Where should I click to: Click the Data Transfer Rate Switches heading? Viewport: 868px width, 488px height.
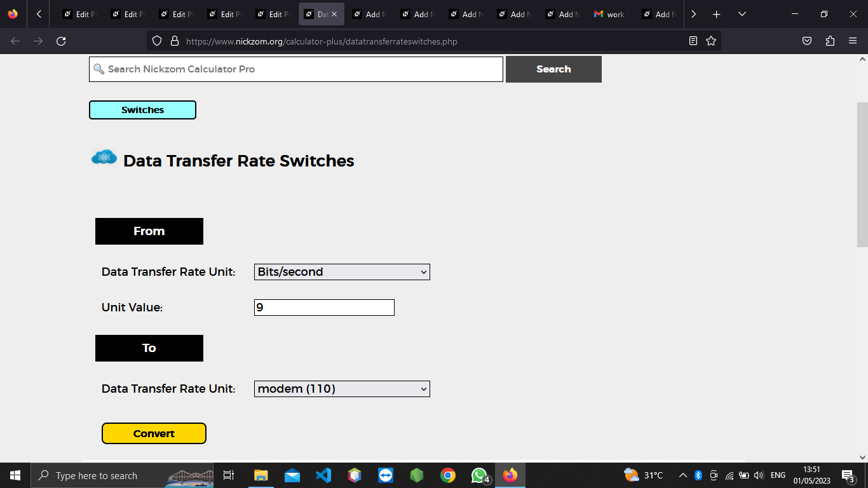239,161
